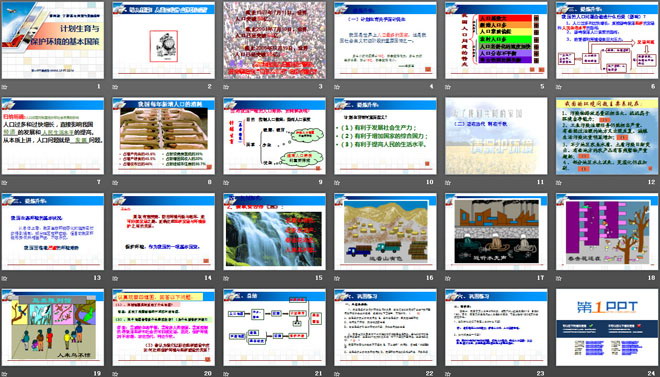Click the animation star icon under slide 16
The image size is (660, 377).
tap(337, 278)
